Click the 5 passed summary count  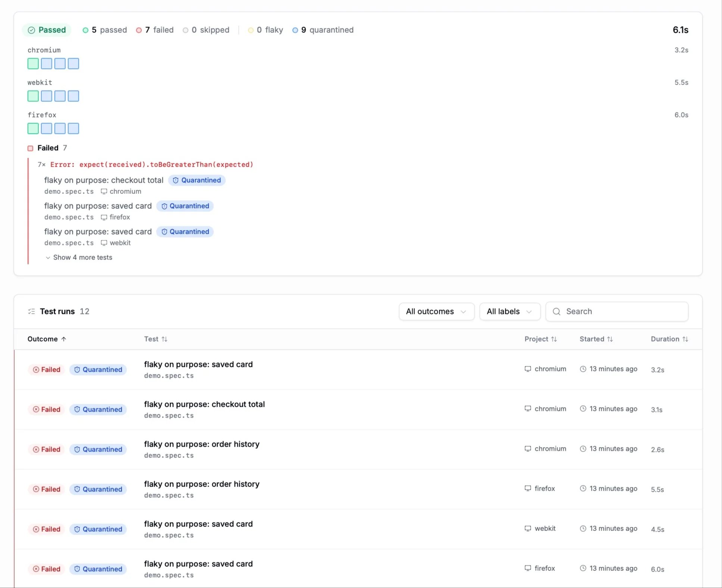104,30
